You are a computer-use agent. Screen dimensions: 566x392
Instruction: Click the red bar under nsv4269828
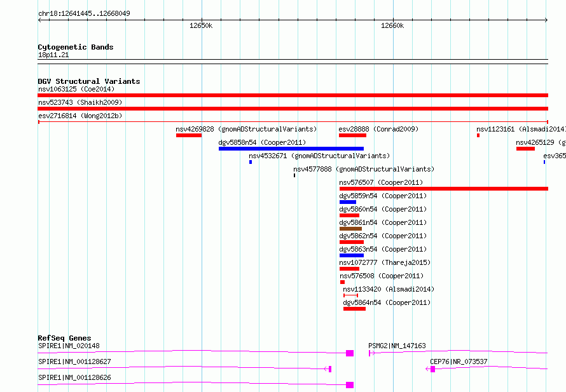(189, 135)
